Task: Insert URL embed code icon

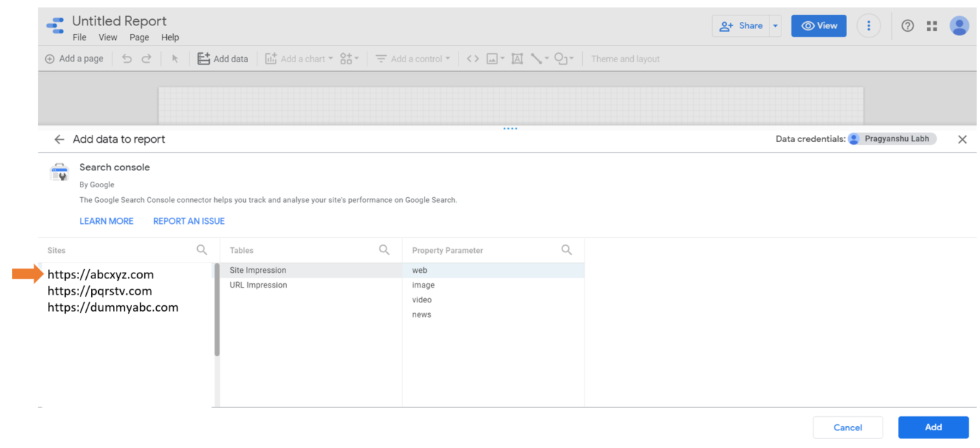Action: point(473,59)
